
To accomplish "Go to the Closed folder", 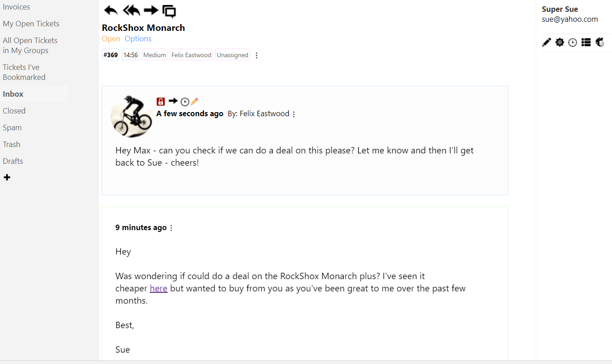I will pyautogui.click(x=14, y=111).
